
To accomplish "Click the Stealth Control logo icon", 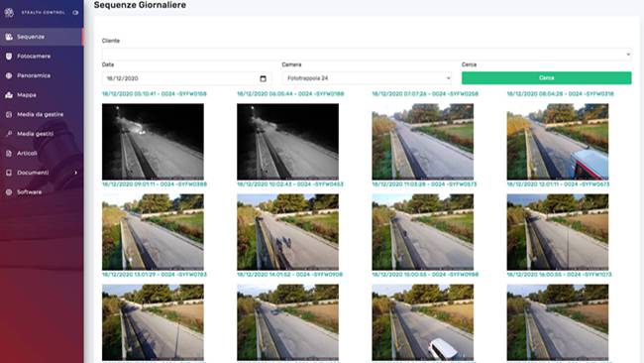I will click(x=9, y=12).
